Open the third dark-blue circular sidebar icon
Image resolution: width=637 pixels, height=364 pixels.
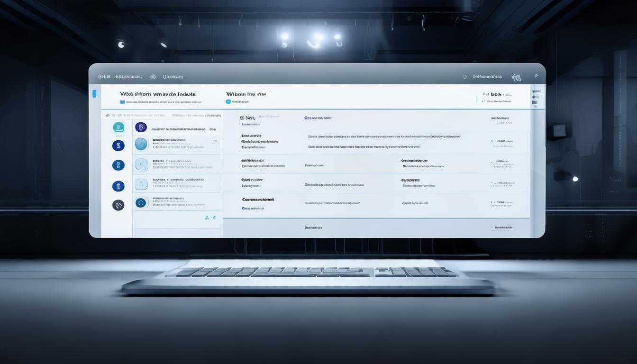(x=118, y=165)
